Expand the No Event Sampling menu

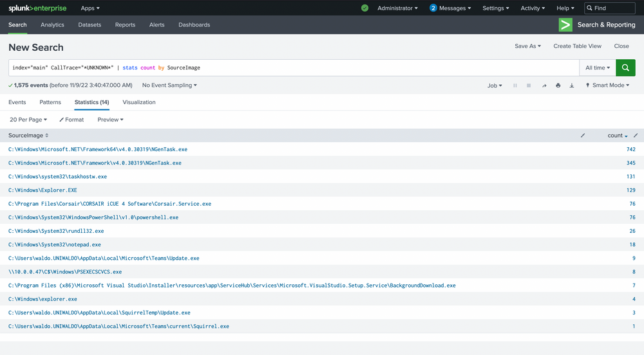pos(169,86)
